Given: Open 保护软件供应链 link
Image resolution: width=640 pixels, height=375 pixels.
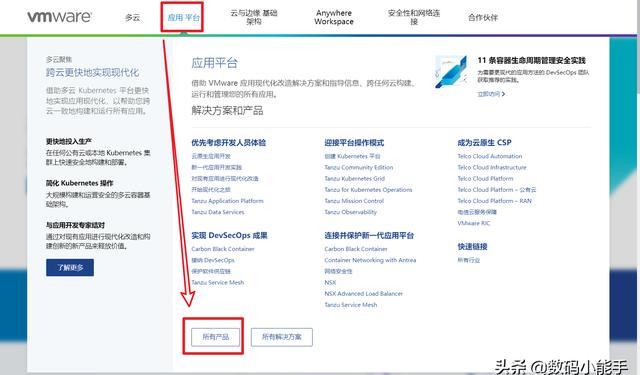Looking at the screenshot, I should click(x=211, y=271).
